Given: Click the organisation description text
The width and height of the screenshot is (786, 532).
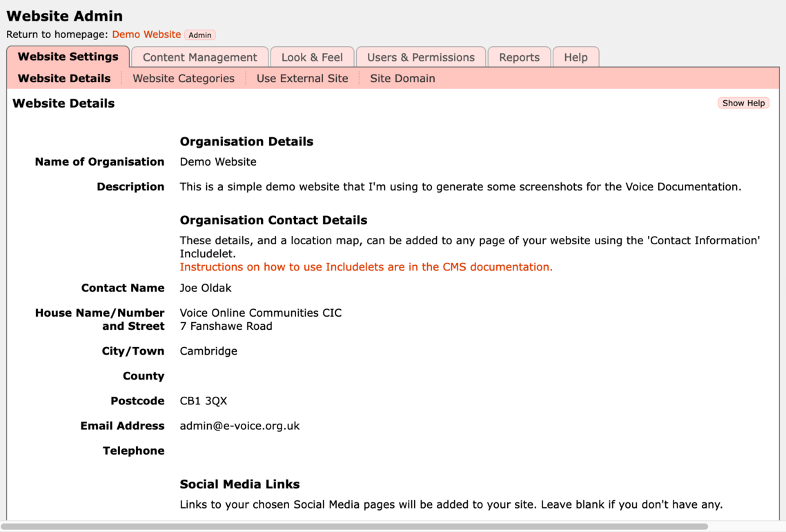Looking at the screenshot, I should (460, 187).
